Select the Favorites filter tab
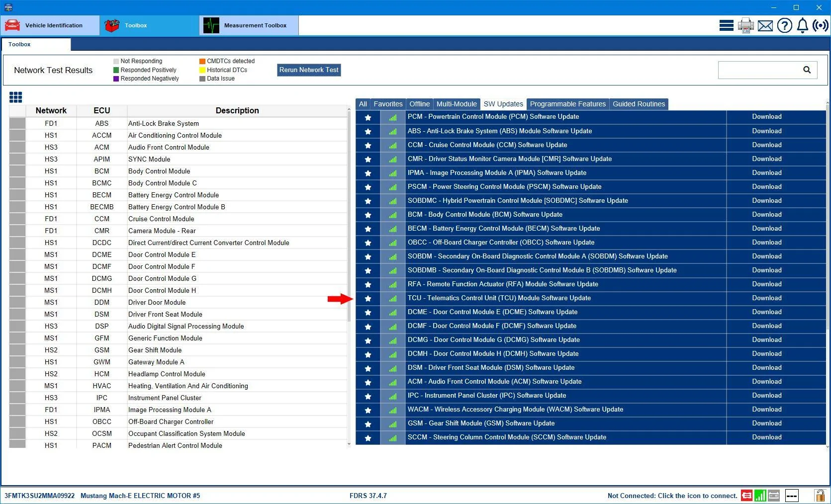The image size is (831, 504). pyautogui.click(x=388, y=104)
